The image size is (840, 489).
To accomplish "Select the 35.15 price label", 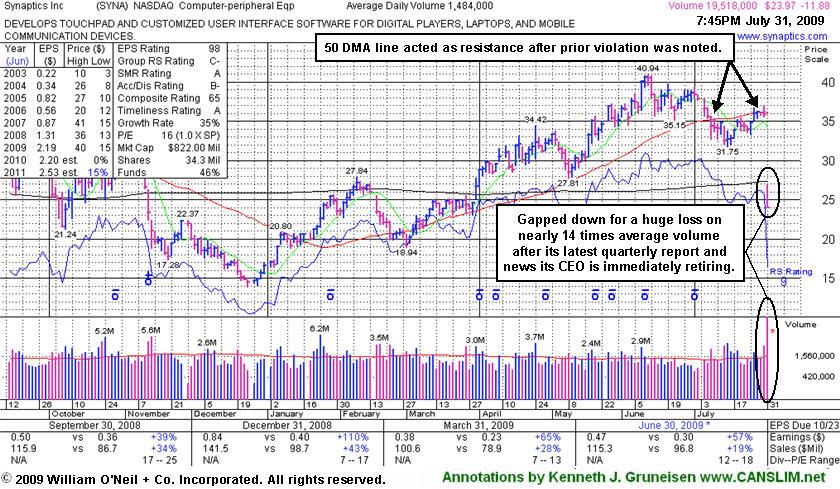I will pyautogui.click(x=674, y=125).
